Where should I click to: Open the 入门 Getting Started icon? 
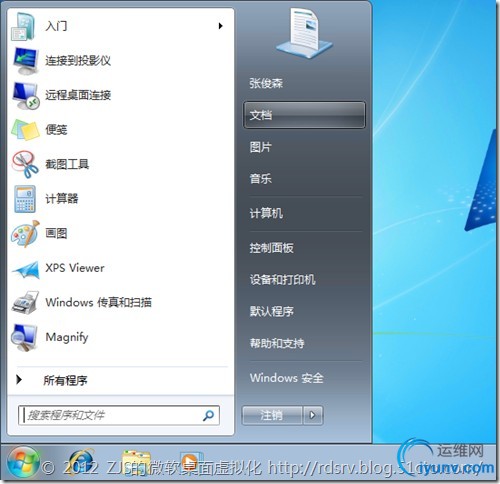pyautogui.click(x=23, y=26)
